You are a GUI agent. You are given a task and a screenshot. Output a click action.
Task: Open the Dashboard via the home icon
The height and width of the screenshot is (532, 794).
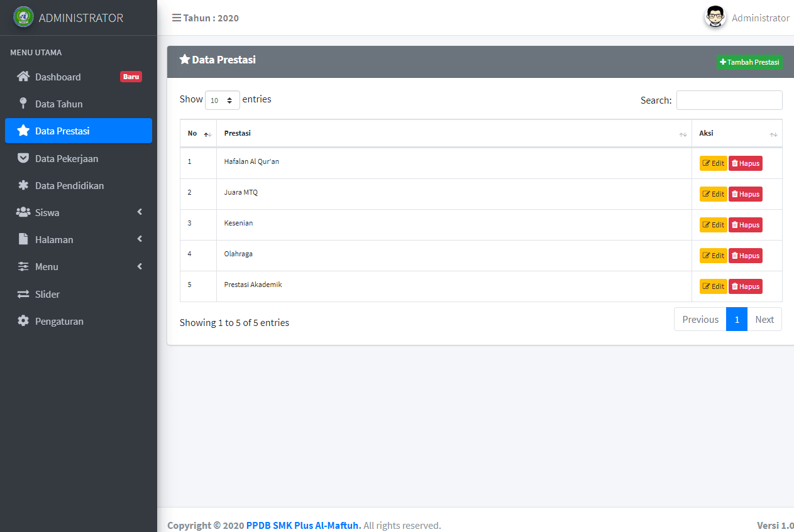click(21, 77)
